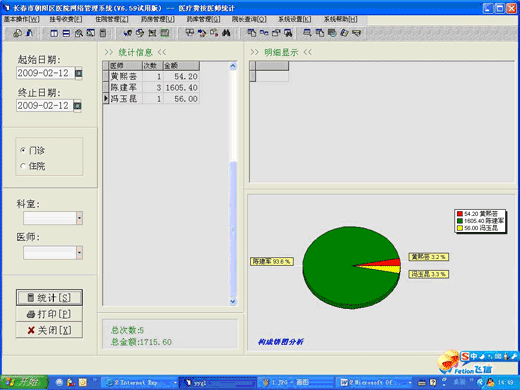Screen dimensions: 520x390
Task: Select the 住院 radio button
Action: point(23,166)
